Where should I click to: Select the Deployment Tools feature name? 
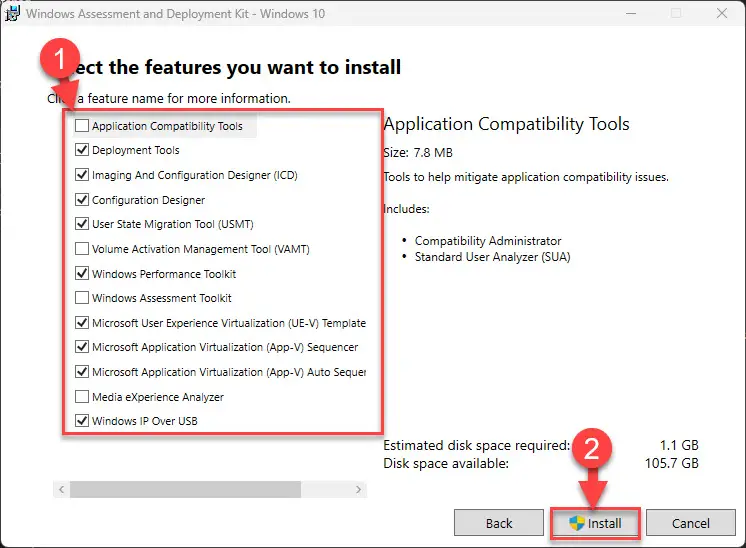point(136,150)
